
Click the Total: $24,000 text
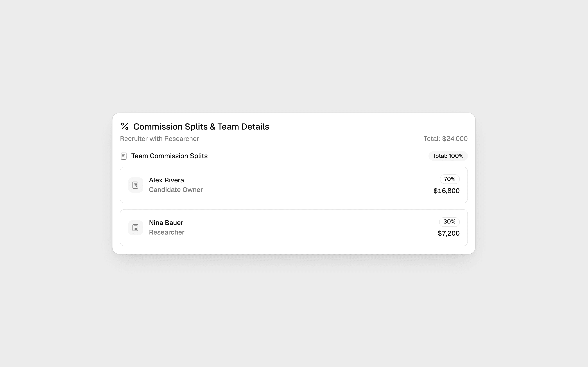pos(446,139)
